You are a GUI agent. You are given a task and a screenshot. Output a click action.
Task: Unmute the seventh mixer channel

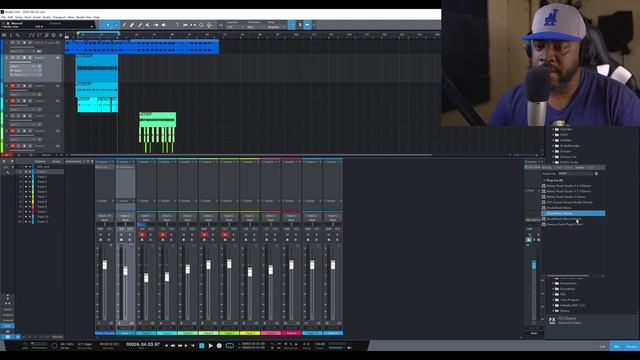point(225,235)
